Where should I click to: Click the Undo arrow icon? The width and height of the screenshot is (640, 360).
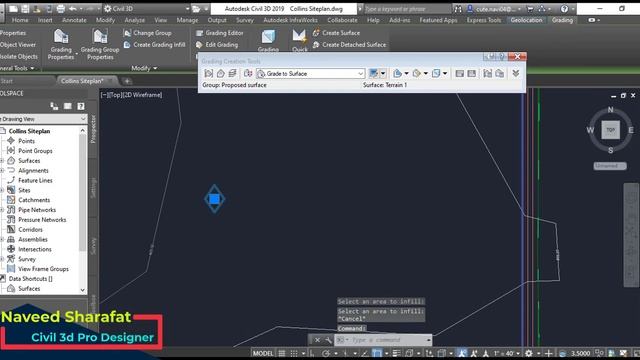(73, 9)
